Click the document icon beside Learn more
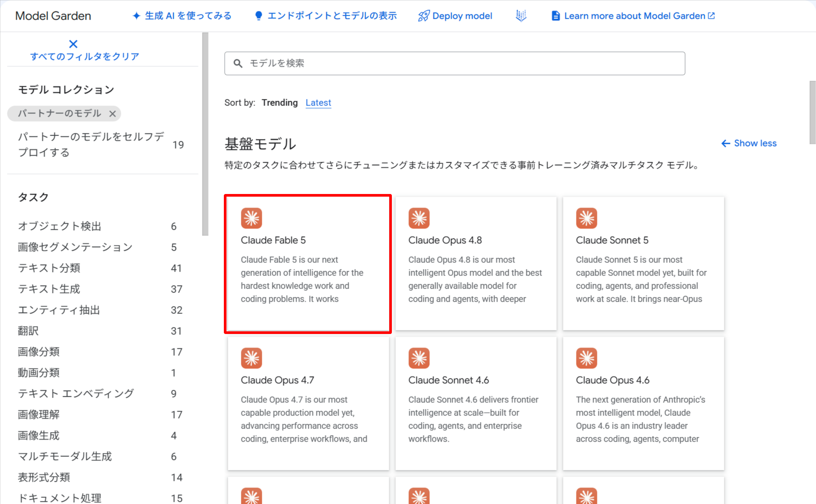The image size is (816, 504). (x=555, y=16)
